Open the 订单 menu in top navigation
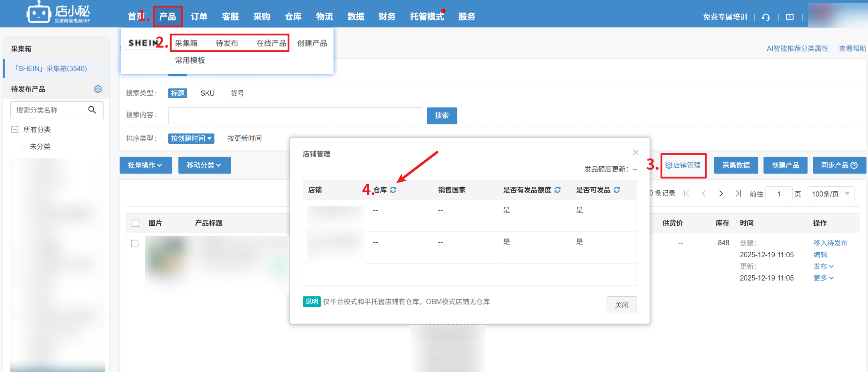The width and height of the screenshot is (868, 372). [x=199, y=16]
